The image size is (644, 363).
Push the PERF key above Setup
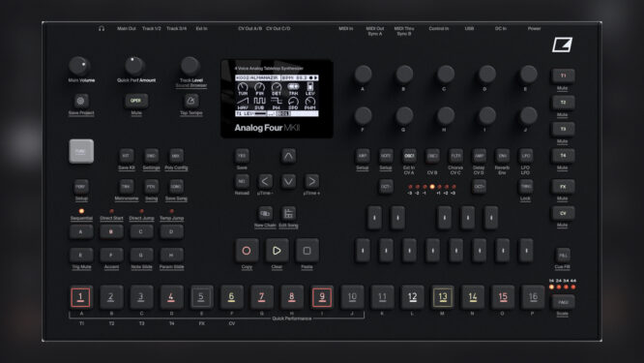(81, 187)
